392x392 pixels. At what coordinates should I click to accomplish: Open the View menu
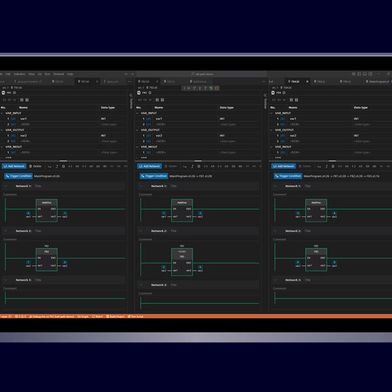31,74
